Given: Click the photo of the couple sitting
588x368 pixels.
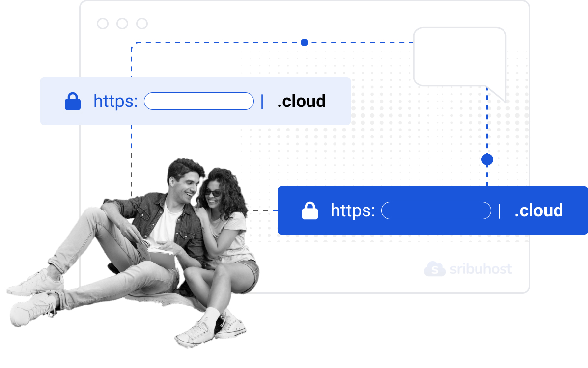Looking at the screenshot, I should (x=133, y=253).
